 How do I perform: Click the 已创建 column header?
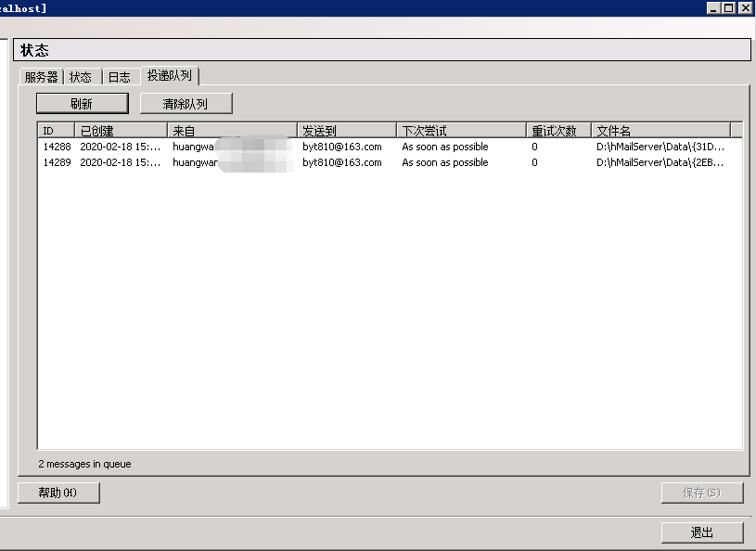pyautogui.click(x=121, y=131)
